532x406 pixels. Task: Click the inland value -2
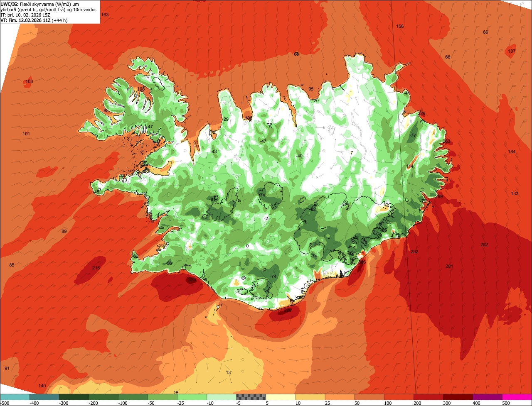pos(266,218)
